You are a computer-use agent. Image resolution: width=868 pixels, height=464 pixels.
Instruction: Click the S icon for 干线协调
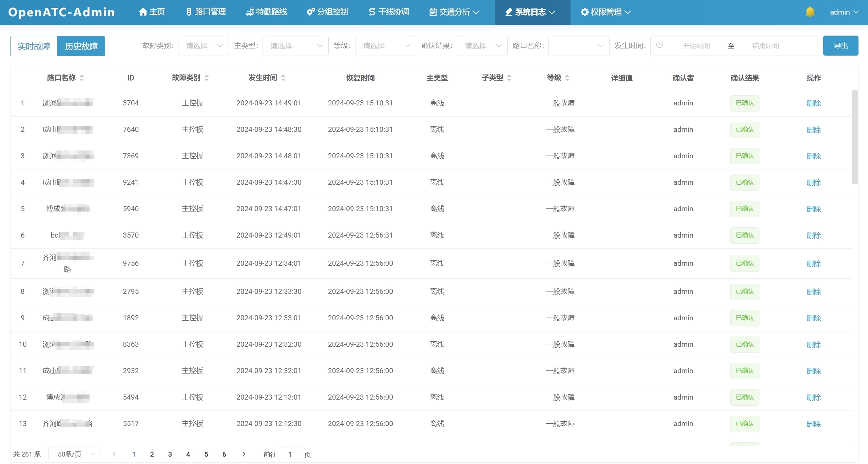click(x=372, y=12)
